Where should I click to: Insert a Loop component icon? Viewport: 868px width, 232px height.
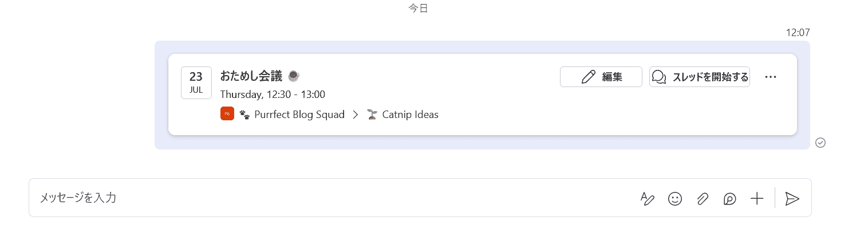(729, 199)
